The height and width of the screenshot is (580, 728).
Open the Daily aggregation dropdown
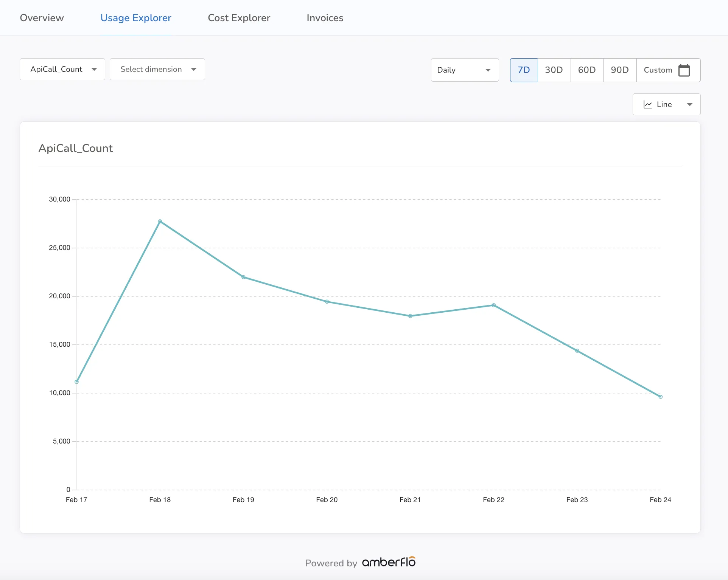point(465,70)
